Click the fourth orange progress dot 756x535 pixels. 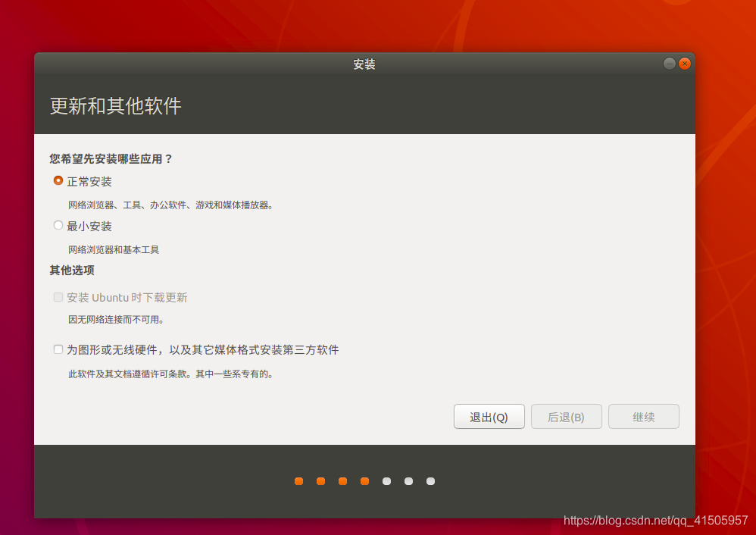click(x=364, y=480)
